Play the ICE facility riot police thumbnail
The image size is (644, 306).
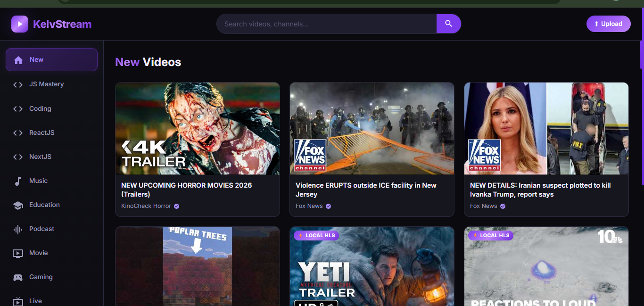[x=372, y=129]
